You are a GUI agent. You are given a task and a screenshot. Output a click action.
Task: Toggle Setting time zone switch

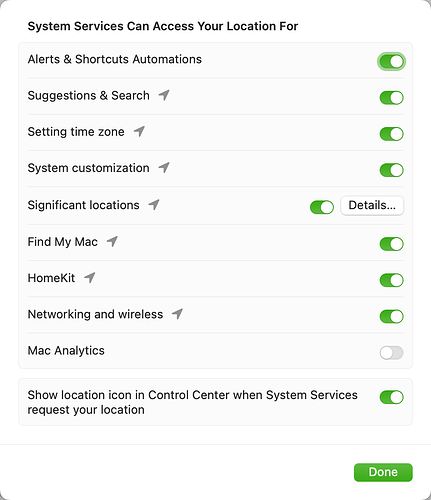pyautogui.click(x=391, y=134)
